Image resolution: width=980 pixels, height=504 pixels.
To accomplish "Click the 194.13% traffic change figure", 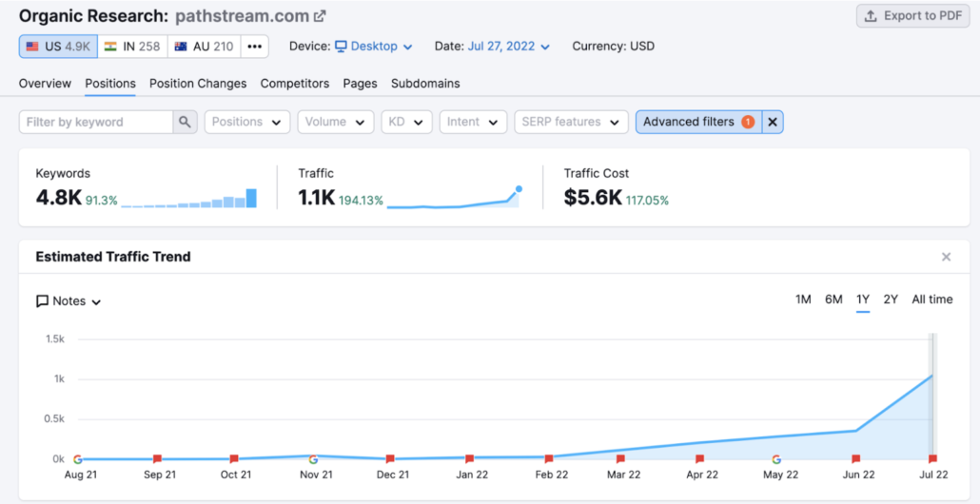I will tap(362, 201).
